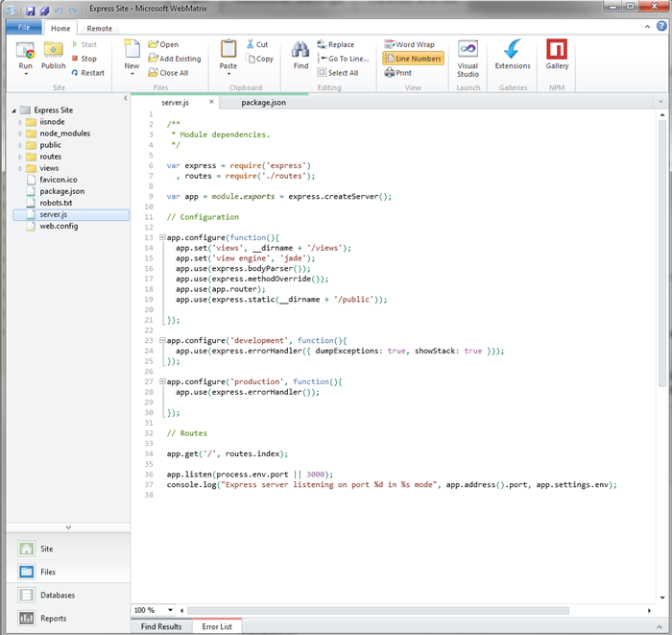
Task: Collapse the Express Site root node
Action: (x=13, y=110)
